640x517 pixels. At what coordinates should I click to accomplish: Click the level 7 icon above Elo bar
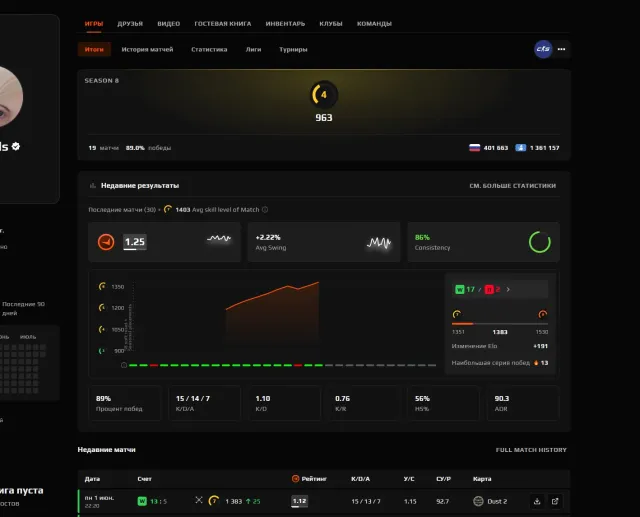tap(457, 314)
